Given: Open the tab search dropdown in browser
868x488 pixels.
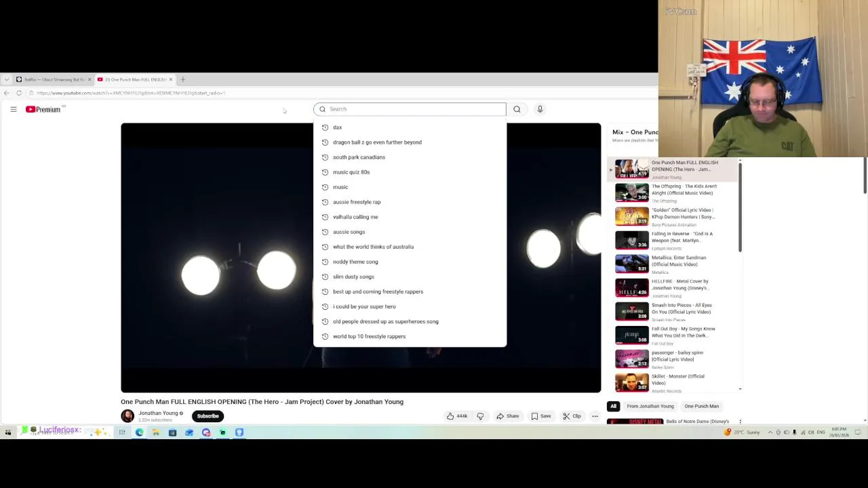Looking at the screenshot, I should [x=7, y=79].
